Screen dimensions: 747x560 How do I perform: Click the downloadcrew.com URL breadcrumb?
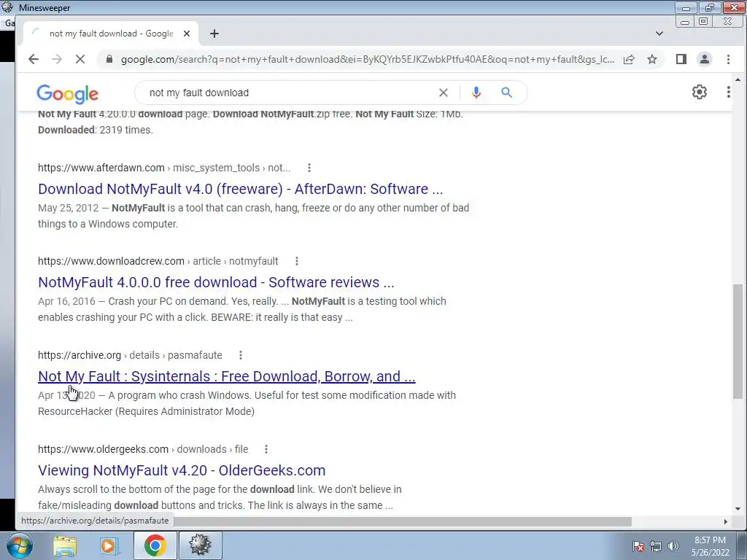(158, 261)
